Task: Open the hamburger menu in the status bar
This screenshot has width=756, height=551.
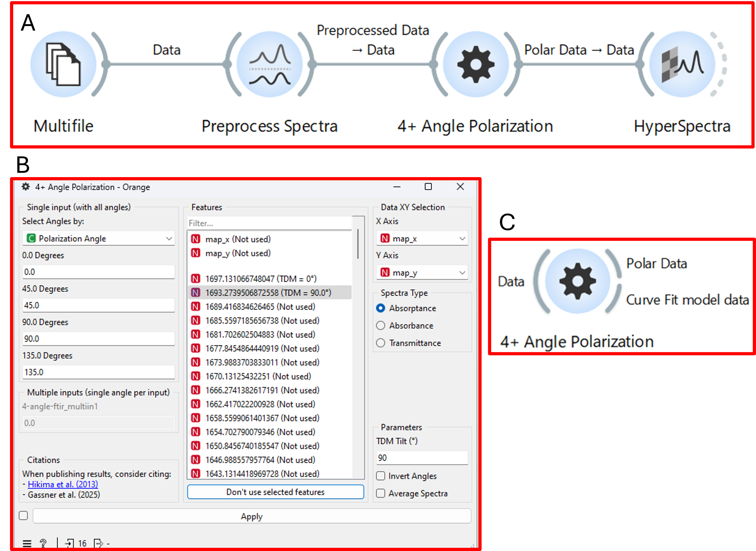Action: (x=27, y=543)
